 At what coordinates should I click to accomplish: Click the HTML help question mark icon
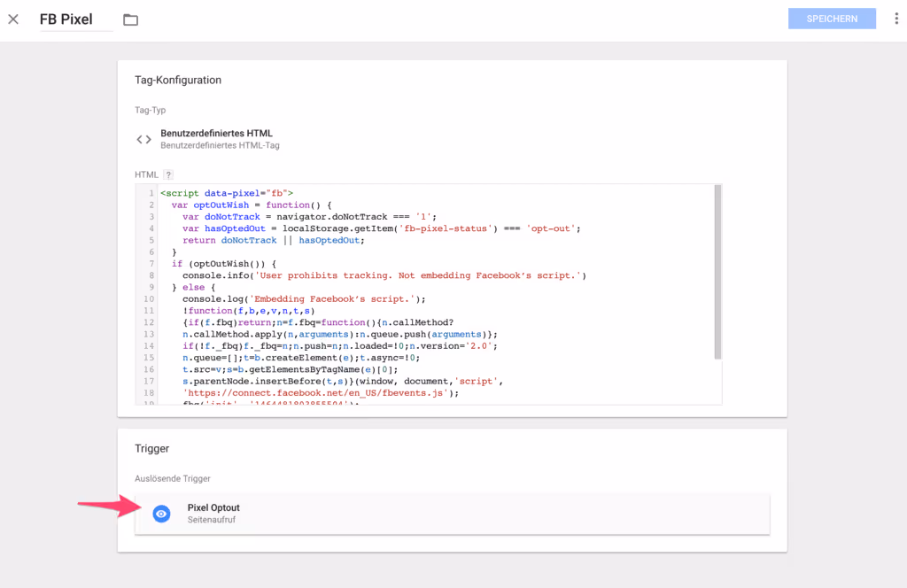[168, 174]
